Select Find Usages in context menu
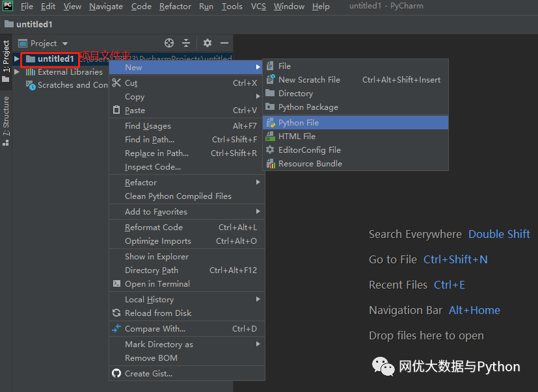This screenshot has width=538, height=392. click(187, 126)
